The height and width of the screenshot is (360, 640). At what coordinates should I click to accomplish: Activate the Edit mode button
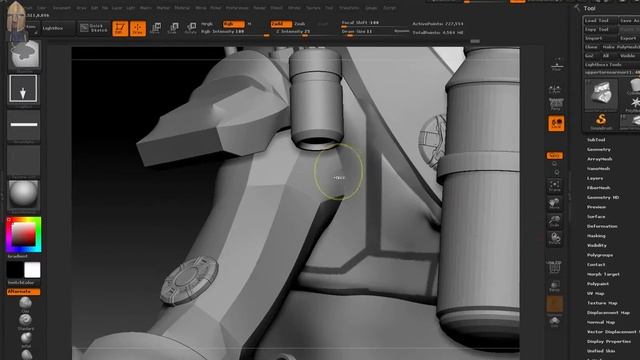point(120,28)
